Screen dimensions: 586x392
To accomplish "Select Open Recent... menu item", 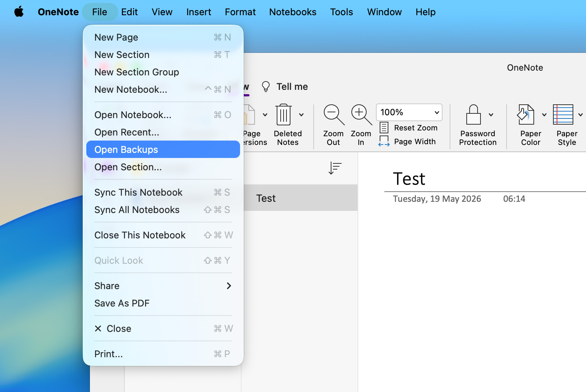I will (163, 132).
